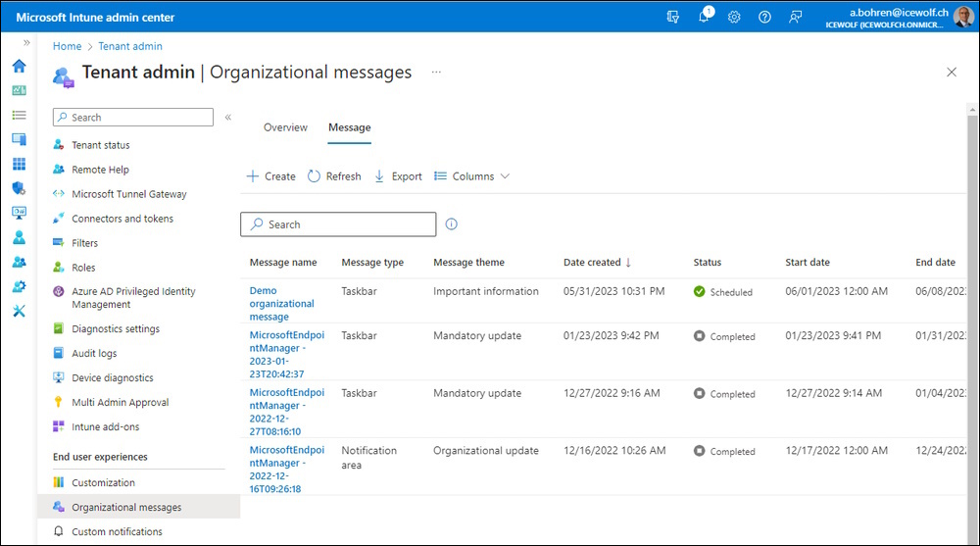Select Organizational messages menu item
980x546 pixels.
[x=139, y=507]
